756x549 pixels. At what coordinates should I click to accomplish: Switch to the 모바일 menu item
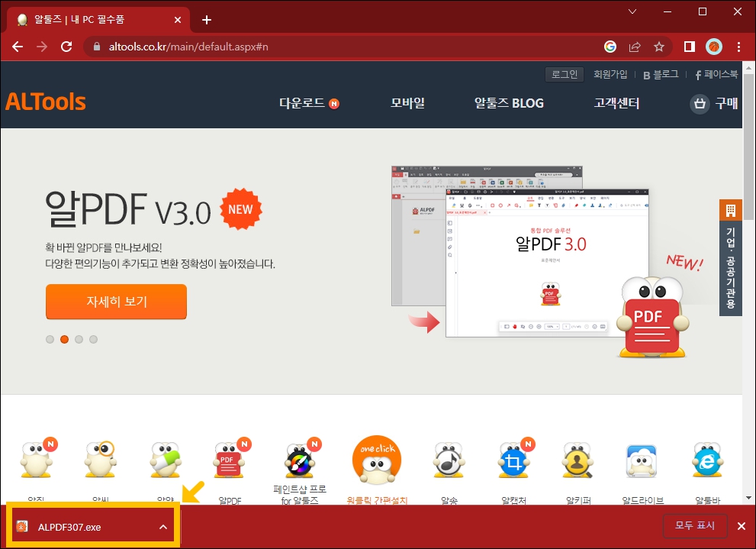(x=407, y=103)
